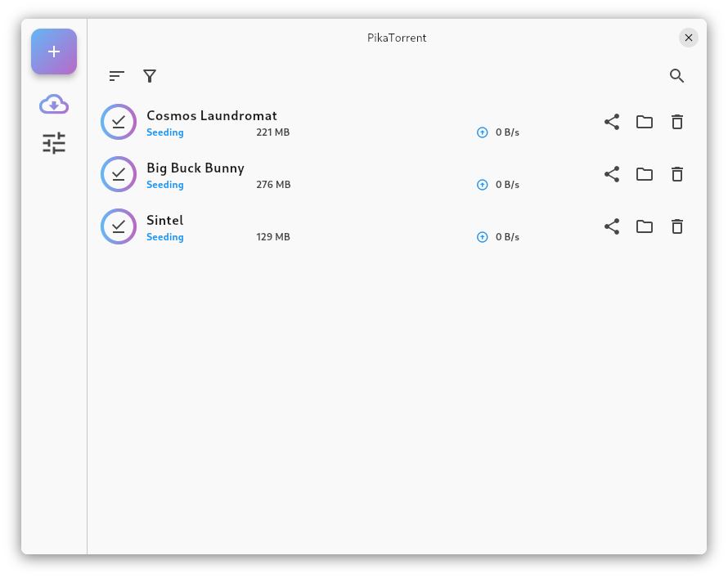
Task: Toggle the checkmark circle on Sintel
Action: click(x=119, y=226)
